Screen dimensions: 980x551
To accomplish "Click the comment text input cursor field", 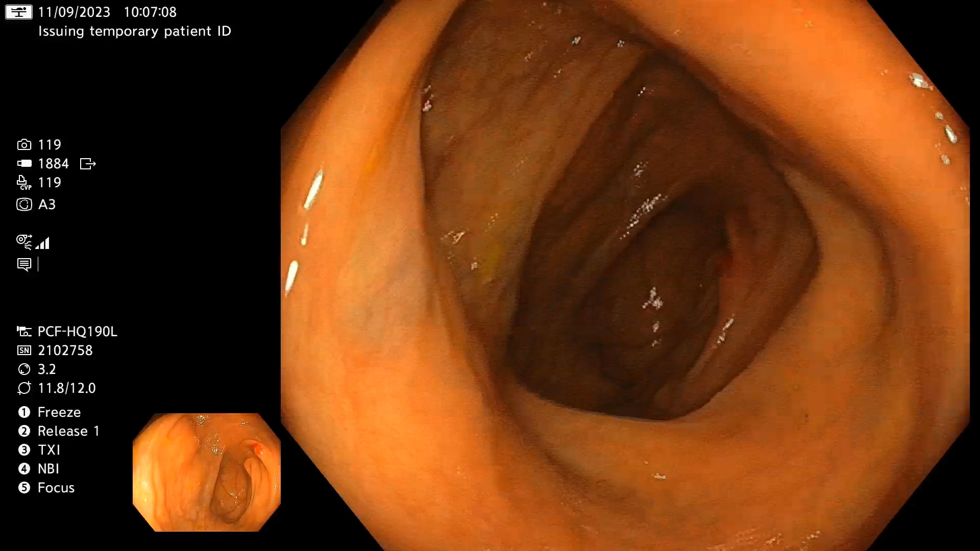I will point(38,264).
